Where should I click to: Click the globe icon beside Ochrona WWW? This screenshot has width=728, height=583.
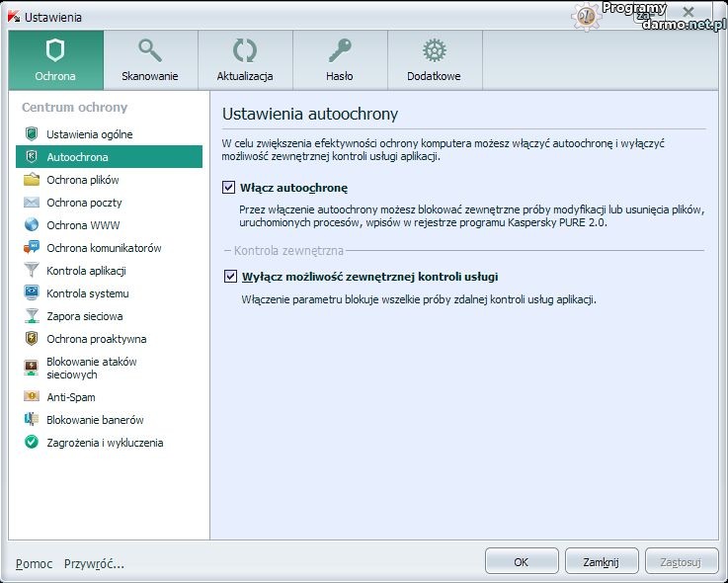tap(31, 225)
